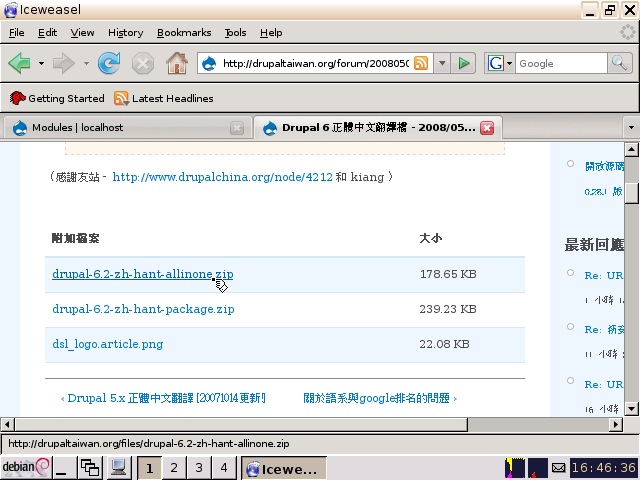The height and width of the screenshot is (480, 640).
Task: Click the green Go arrow button
Action: 463,63
